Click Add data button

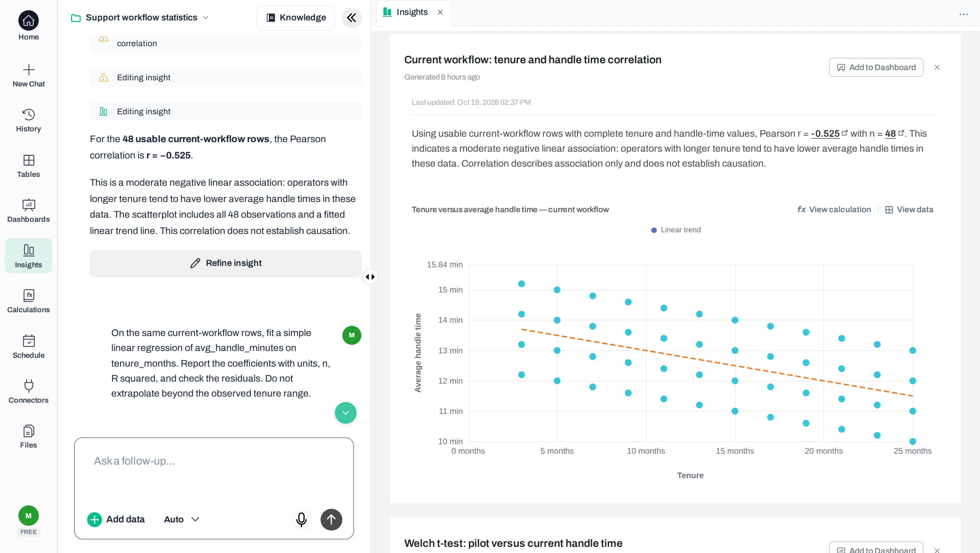[x=116, y=520]
